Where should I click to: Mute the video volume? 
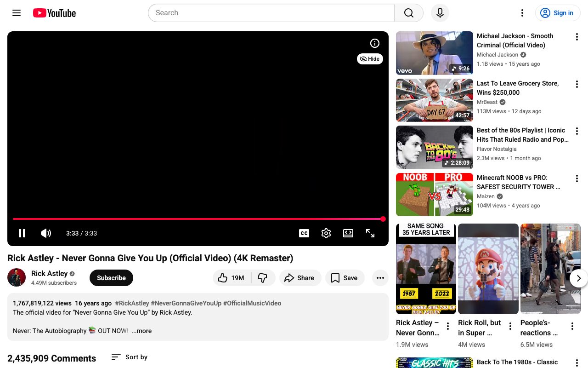pos(46,233)
